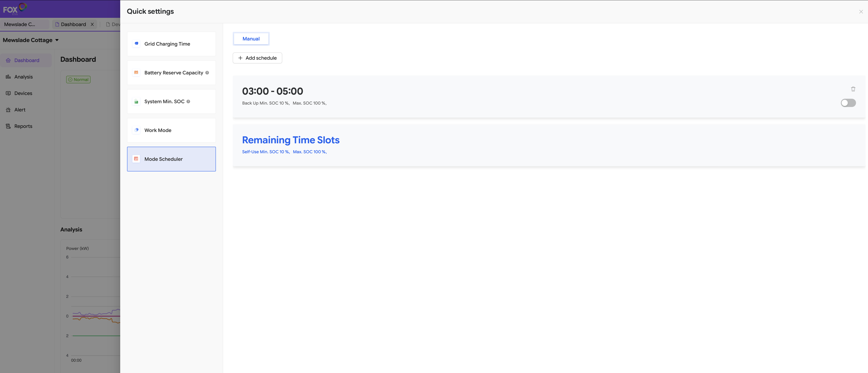The image size is (868, 373).
Task: Close the Dashboard tab with its X icon
Action: pos(92,24)
